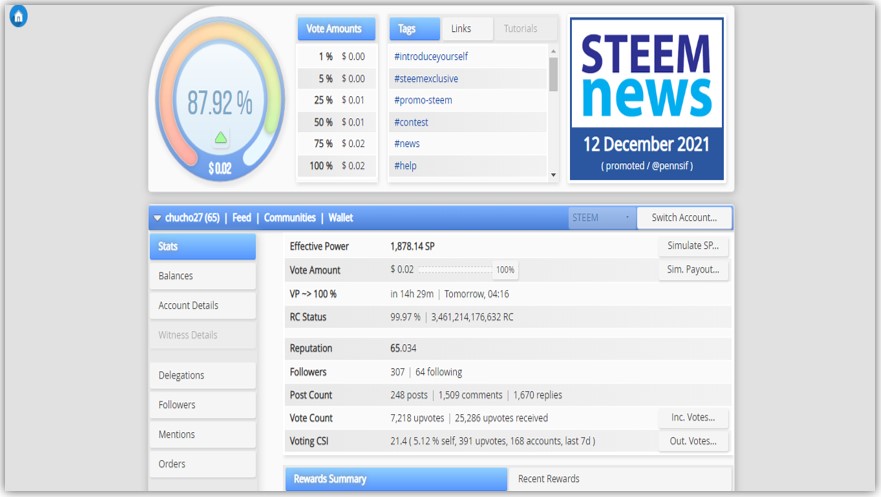Collapse account panel with triangle beside chucho27
Image resolution: width=881 pixels, height=497 pixels.
157,218
